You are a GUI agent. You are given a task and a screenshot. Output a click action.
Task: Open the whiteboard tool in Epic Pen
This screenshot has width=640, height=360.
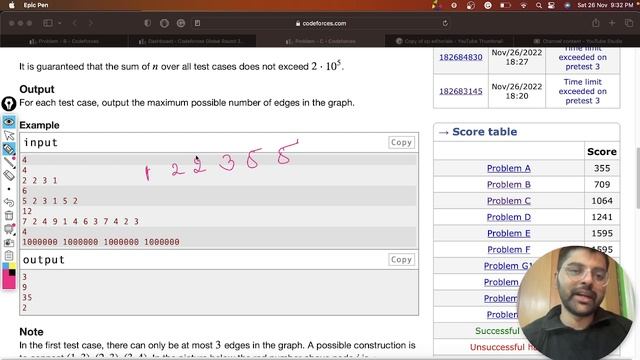(x=9, y=229)
